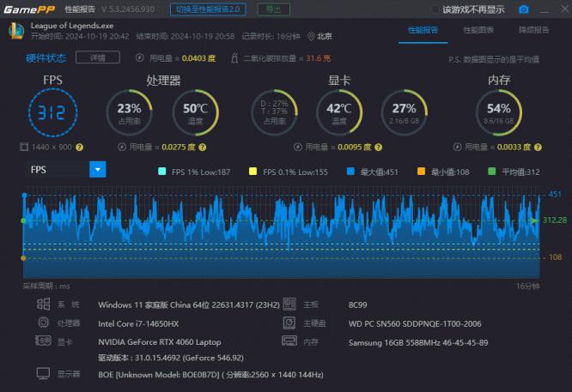
Task: Click the camera screenshot icon
Action: tap(524, 9)
